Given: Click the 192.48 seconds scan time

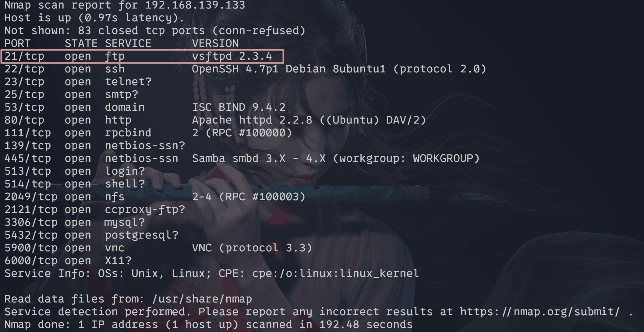Looking at the screenshot, I should [x=366, y=325].
